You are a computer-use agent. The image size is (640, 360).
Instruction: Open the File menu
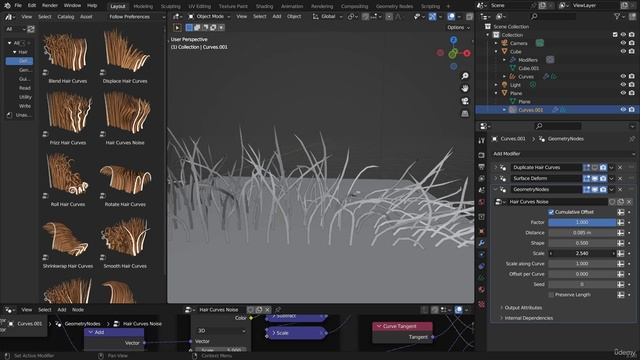(18, 6)
